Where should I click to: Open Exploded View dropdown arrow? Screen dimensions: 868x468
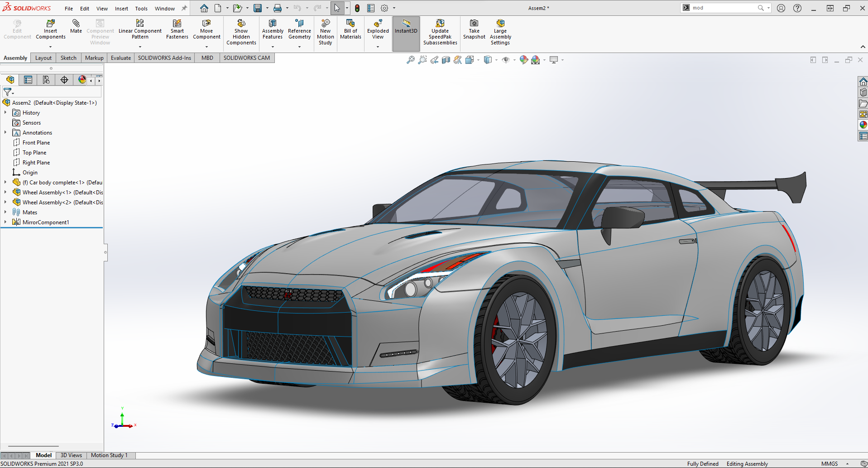pyautogui.click(x=378, y=47)
